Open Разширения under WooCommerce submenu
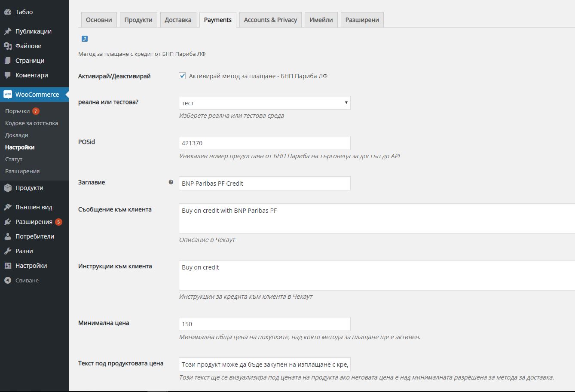Viewport: 575px width, 392px height. 22,171
